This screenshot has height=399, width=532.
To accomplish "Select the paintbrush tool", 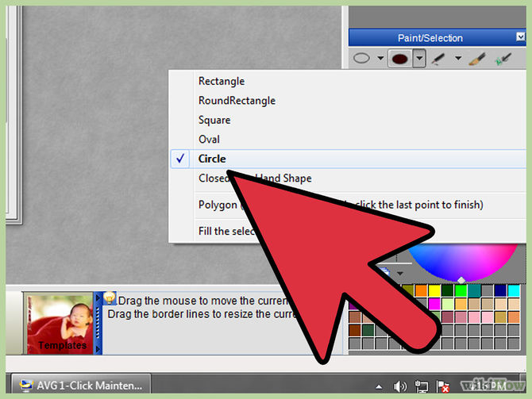I will point(477,59).
